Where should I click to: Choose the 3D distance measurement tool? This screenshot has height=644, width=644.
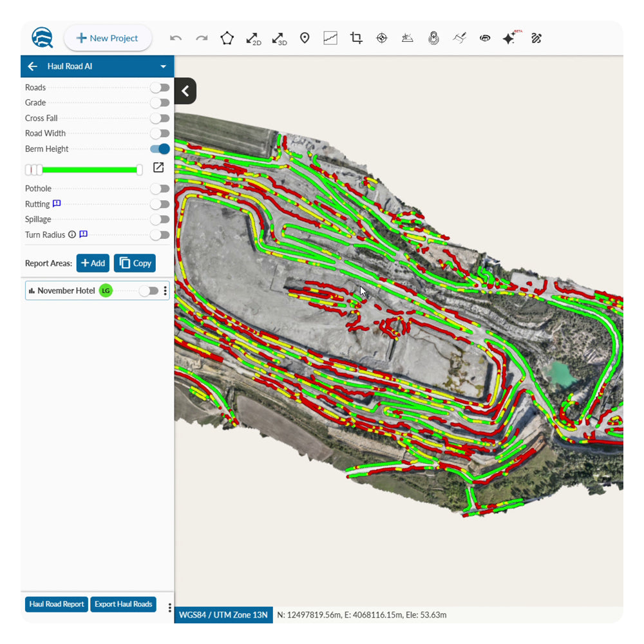tap(279, 38)
